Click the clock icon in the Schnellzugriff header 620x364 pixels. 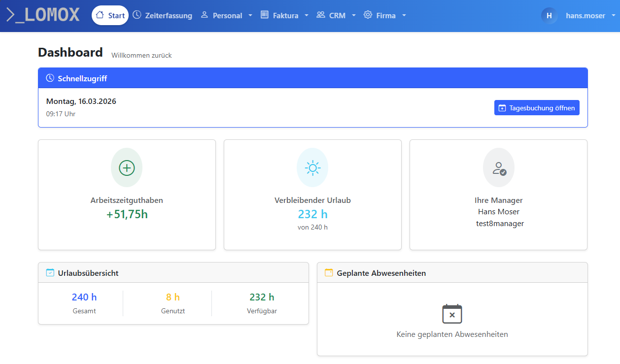point(49,78)
